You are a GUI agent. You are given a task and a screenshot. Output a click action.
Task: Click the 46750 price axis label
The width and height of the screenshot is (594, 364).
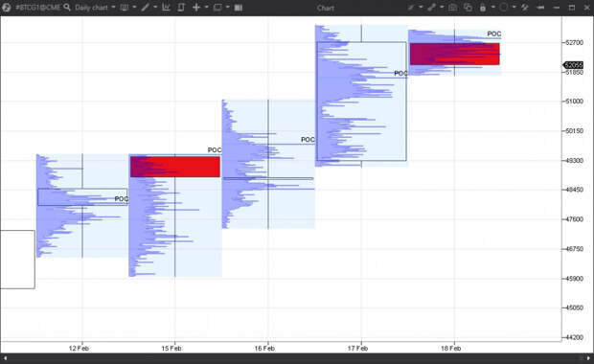point(574,248)
